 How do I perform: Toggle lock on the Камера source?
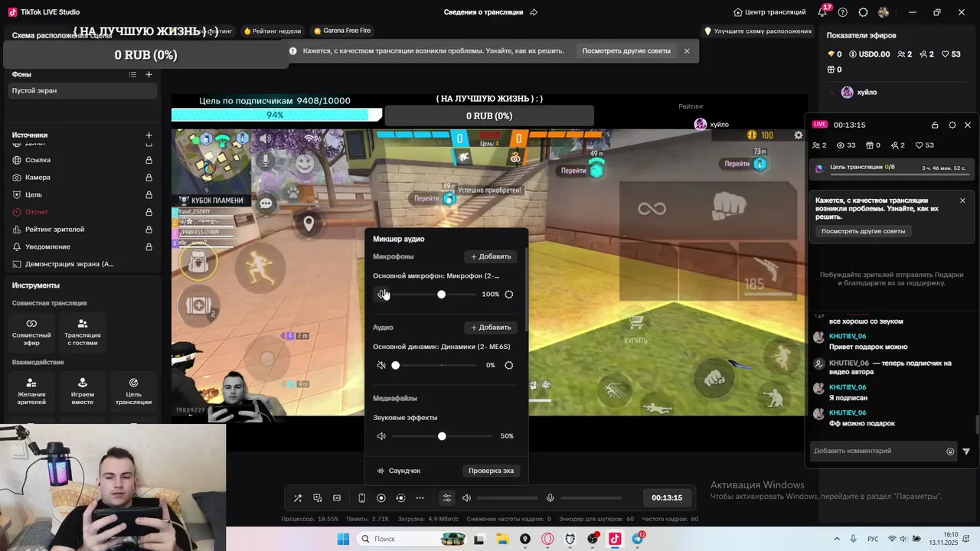pos(149,178)
